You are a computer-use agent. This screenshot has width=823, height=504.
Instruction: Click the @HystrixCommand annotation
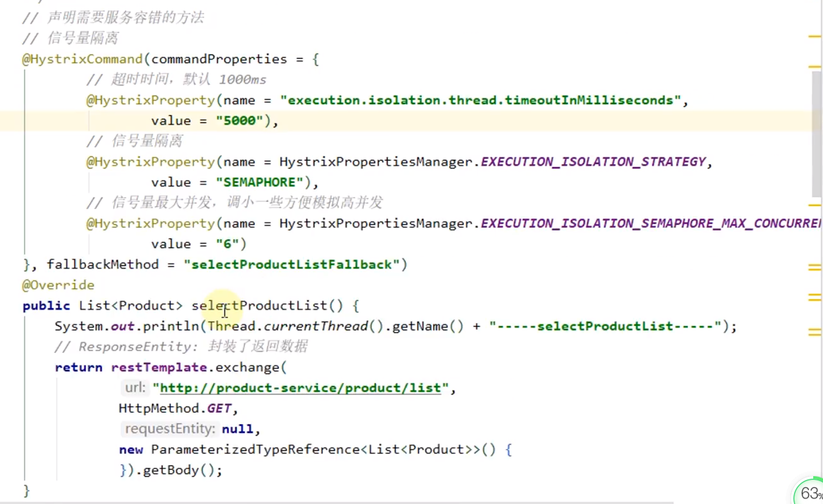click(x=82, y=59)
